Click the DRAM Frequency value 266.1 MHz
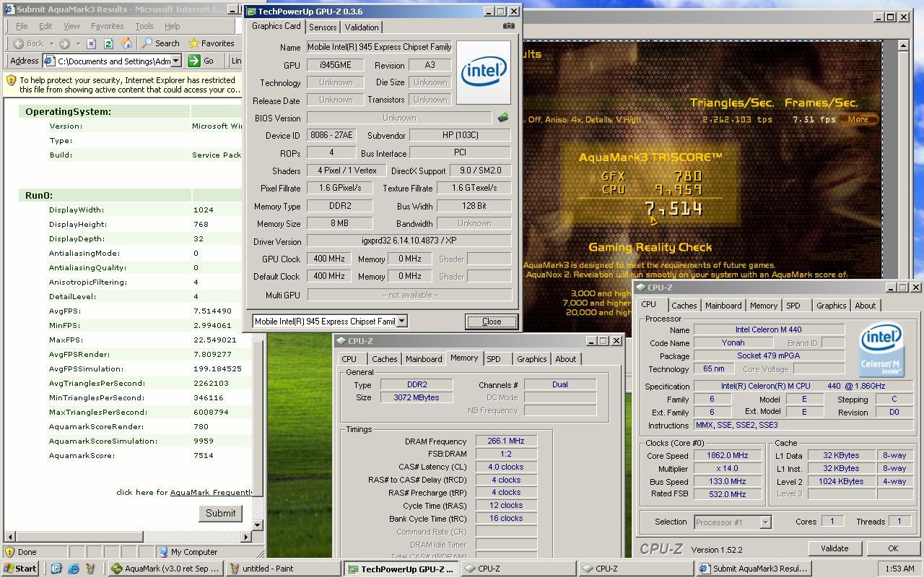 [506, 441]
